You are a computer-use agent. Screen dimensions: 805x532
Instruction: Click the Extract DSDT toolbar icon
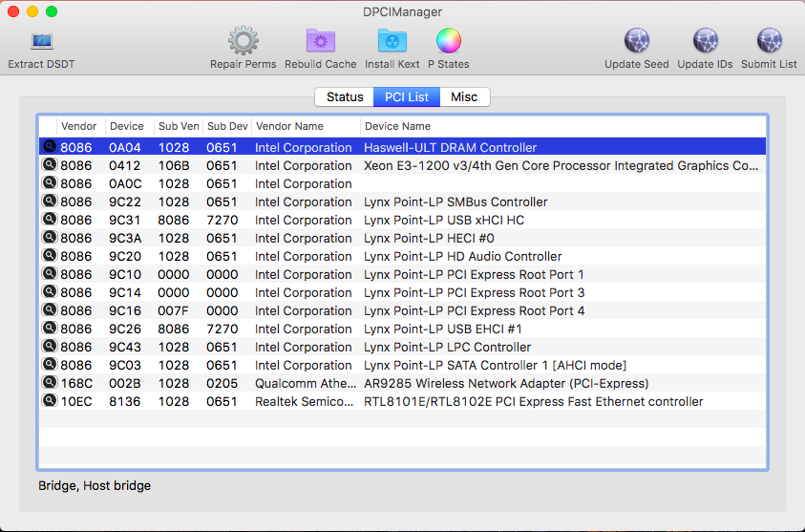(41, 42)
